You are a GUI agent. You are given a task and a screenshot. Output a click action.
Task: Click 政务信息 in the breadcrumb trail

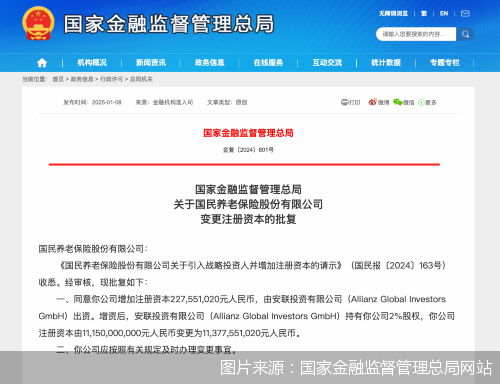click(82, 79)
